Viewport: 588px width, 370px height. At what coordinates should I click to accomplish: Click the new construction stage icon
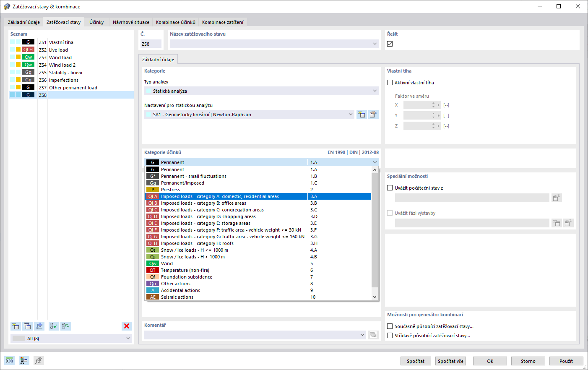point(557,223)
